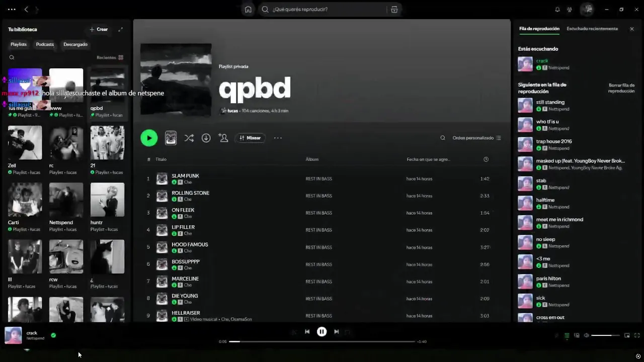Open the Browse icon in search bar
The image size is (644, 362).
pyautogui.click(x=394, y=9)
